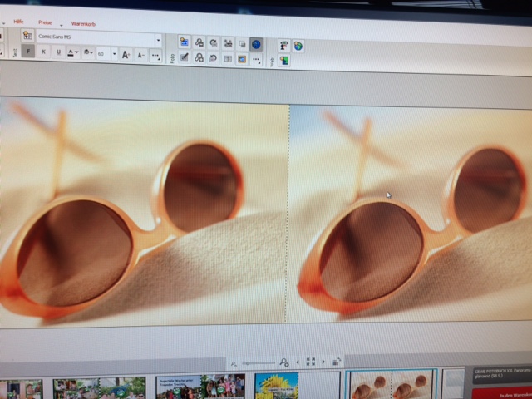This screenshot has width=532, height=399.
Task: Click the 'In den Warenkorb' red button
Action: pyautogui.click(x=502, y=393)
